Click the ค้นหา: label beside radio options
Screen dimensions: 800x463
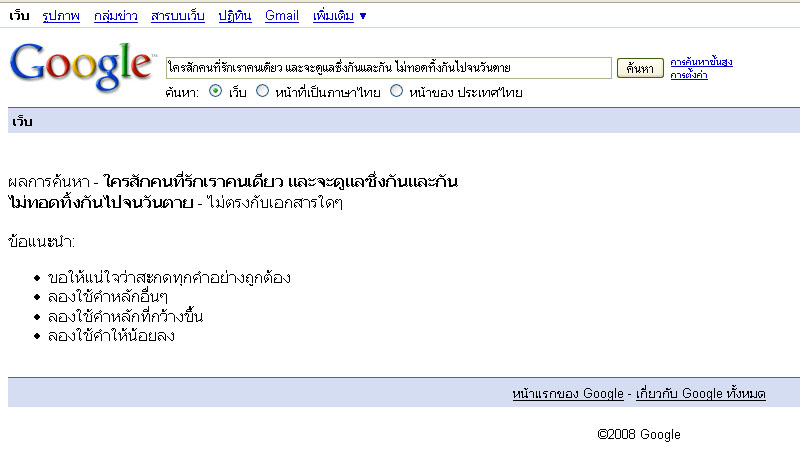click(x=182, y=92)
